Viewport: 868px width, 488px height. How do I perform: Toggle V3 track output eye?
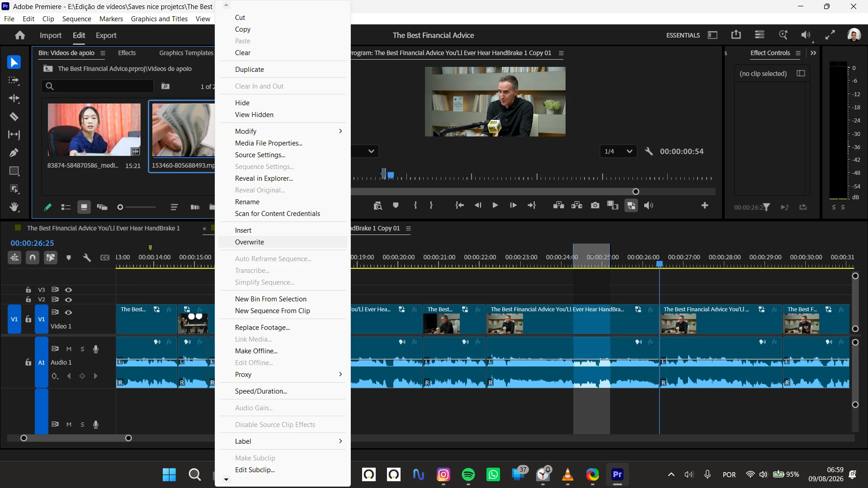point(69,290)
